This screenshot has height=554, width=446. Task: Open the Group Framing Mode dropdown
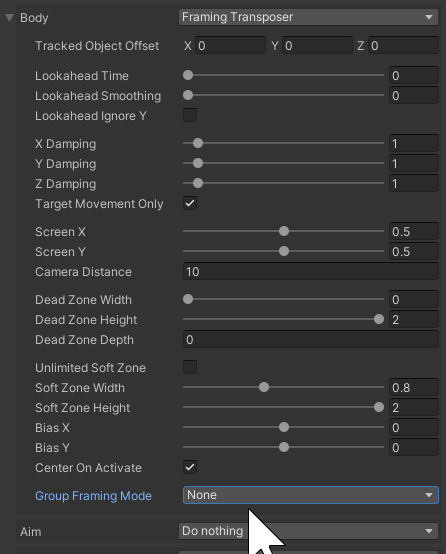coord(311,495)
